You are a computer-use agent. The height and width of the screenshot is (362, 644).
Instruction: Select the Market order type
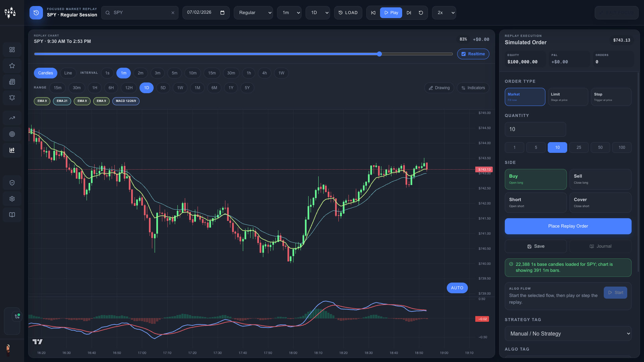(525, 97)
